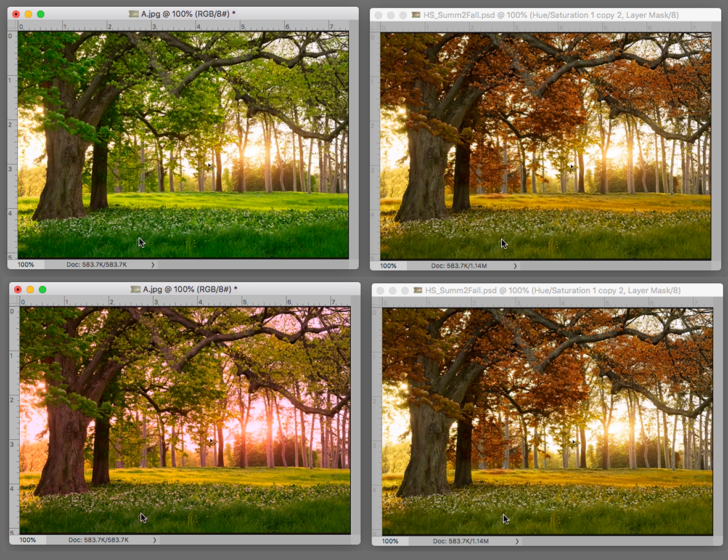Screen dimensions: 728x560
Task: Minimize the pink-sky A.jpg window with the yellow button
Action: pos(30,290)
